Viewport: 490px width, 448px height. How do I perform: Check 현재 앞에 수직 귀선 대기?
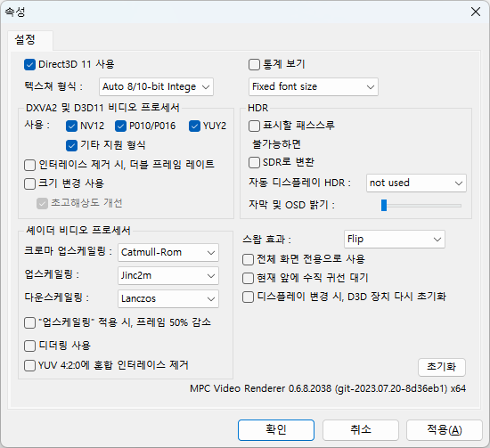point(249,278)
